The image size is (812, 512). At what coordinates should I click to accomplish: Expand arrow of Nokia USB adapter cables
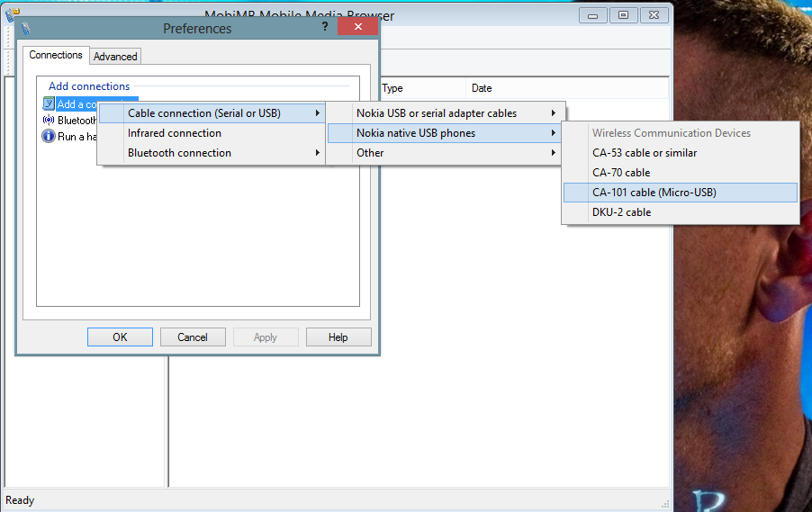[x=553, y=112]
